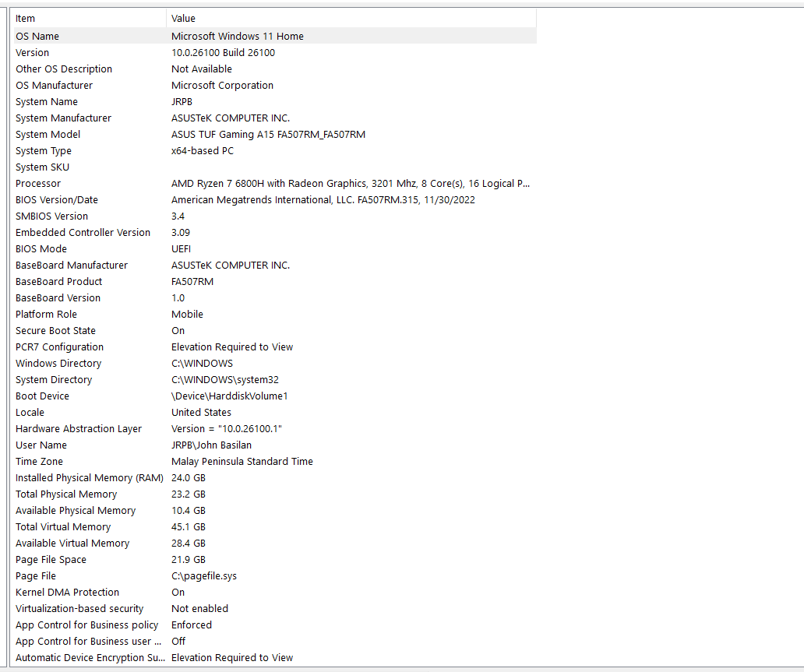Select Available Virtual Memory row
This screenshot has height=672, width=804.
click(x=273, y=544)
